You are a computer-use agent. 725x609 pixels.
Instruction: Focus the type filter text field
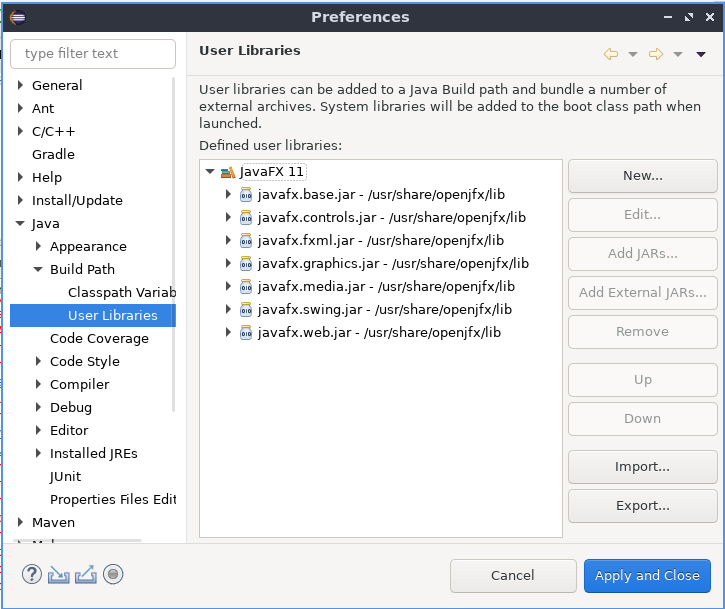pos(93,54)
